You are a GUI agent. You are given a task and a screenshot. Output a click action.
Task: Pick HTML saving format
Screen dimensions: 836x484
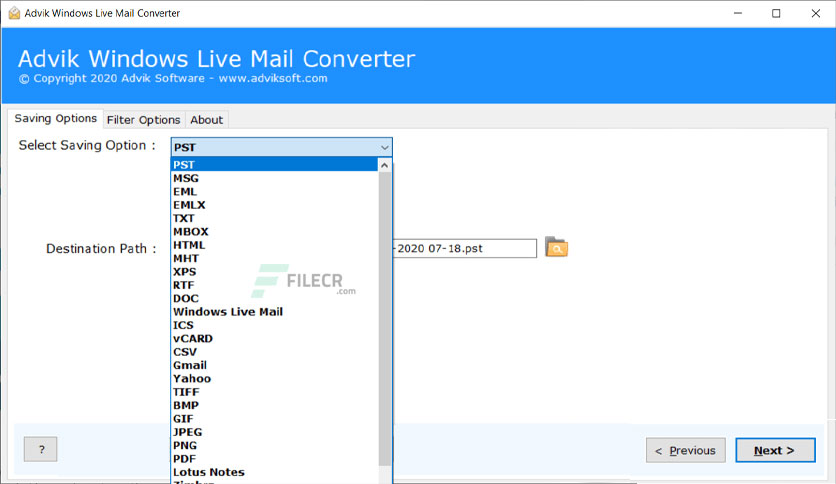(x=275, y=245)
